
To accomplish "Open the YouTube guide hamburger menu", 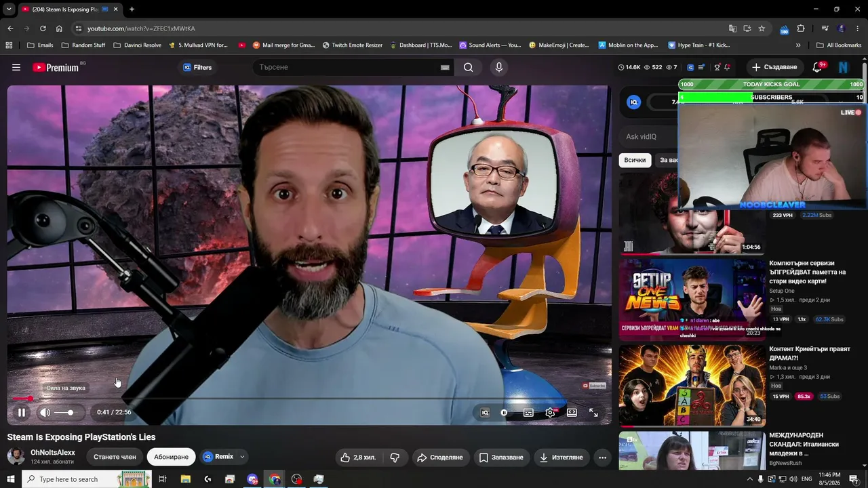I will (16, 67).
